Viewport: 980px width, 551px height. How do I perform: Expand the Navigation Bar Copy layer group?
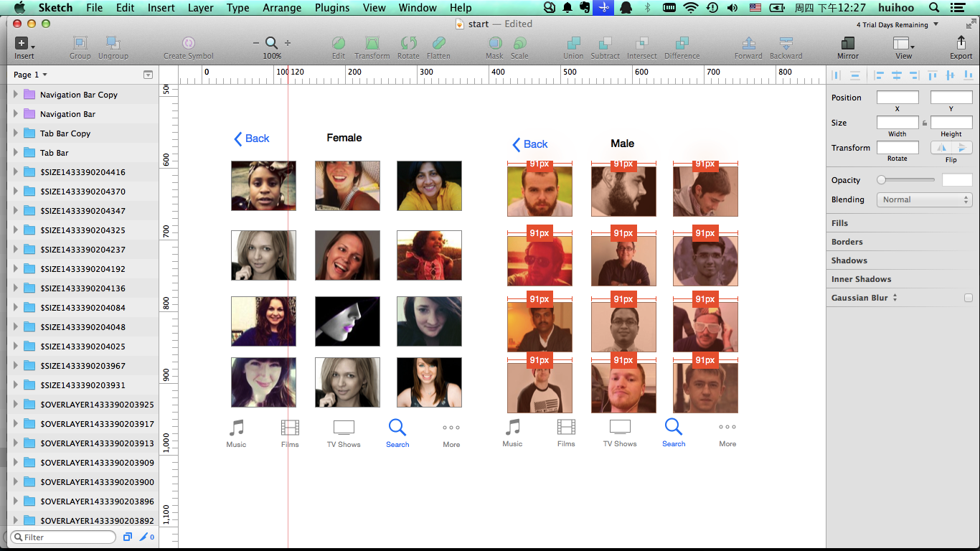[x=16, y=95]
